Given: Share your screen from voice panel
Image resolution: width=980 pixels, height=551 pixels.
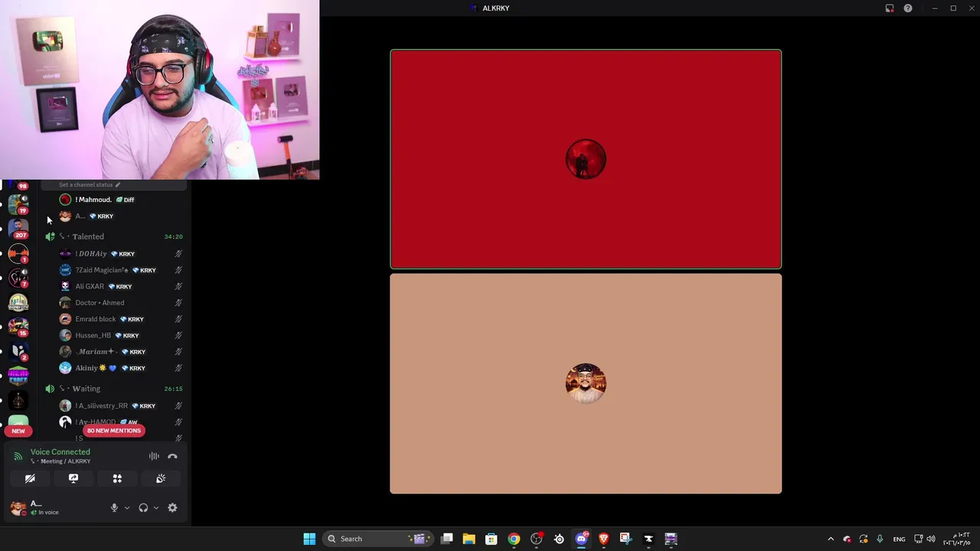Looking at the screenshot, I should coord(73,478).
